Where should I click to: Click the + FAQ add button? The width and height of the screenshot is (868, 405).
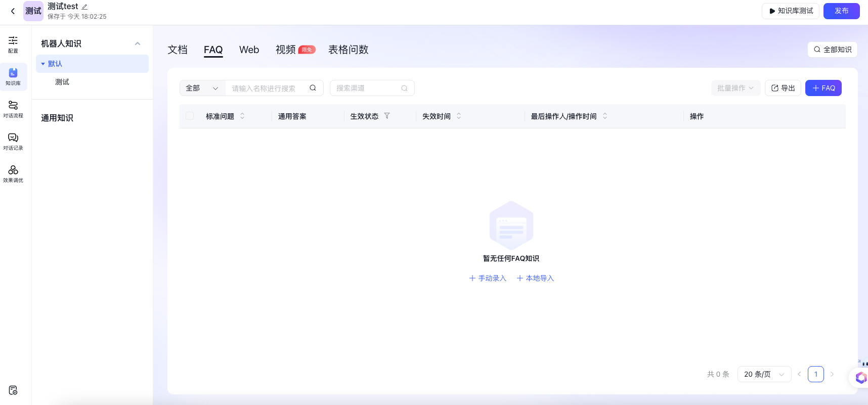click(x=823, y=88)
